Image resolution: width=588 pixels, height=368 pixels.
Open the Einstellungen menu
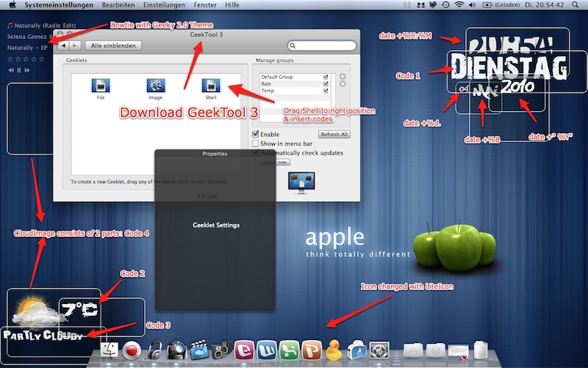(164, 5)
